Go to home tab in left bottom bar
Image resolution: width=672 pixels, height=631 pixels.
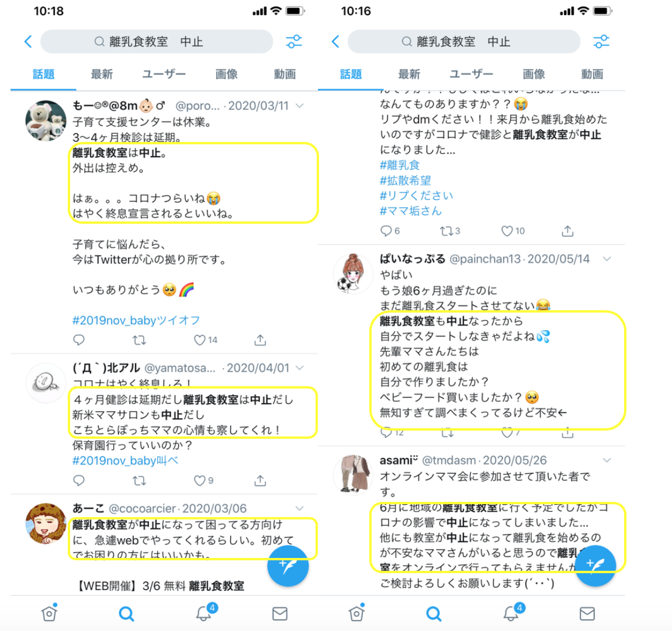pos(49,612)
